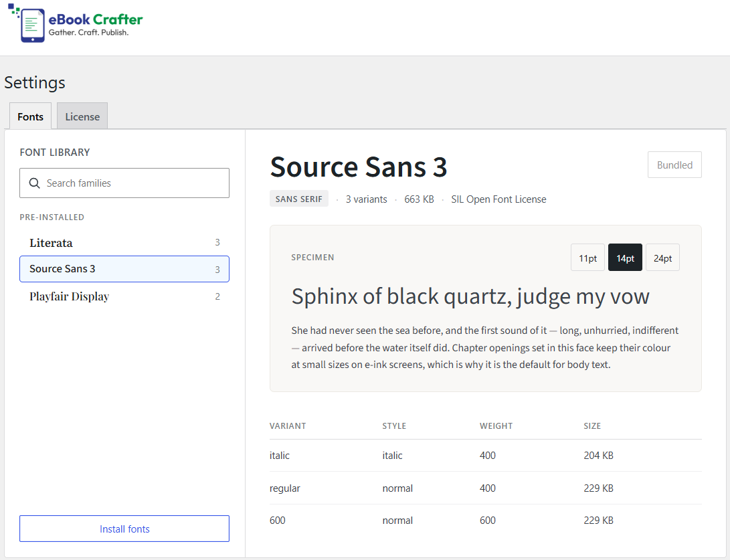Click the weight 400 cell in the italic row
The width and height of the screenshot is (730, 560).
point(487,455)
